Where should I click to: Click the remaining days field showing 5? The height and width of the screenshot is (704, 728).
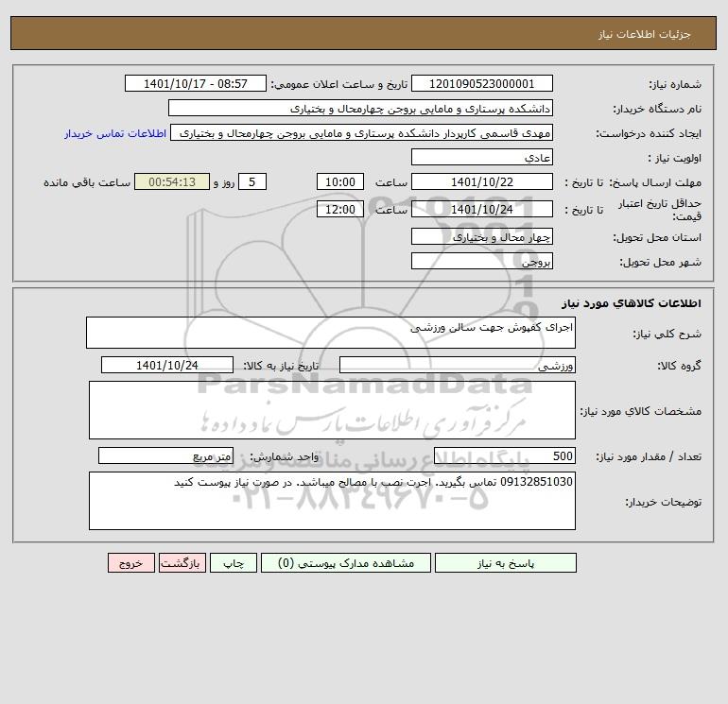point(252,182)
